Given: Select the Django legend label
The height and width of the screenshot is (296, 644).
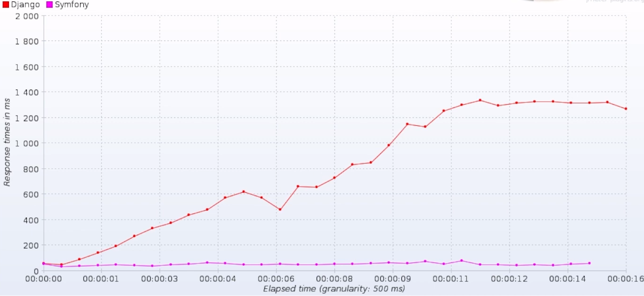Looking at the screenshot, I should tap(25, 5).
